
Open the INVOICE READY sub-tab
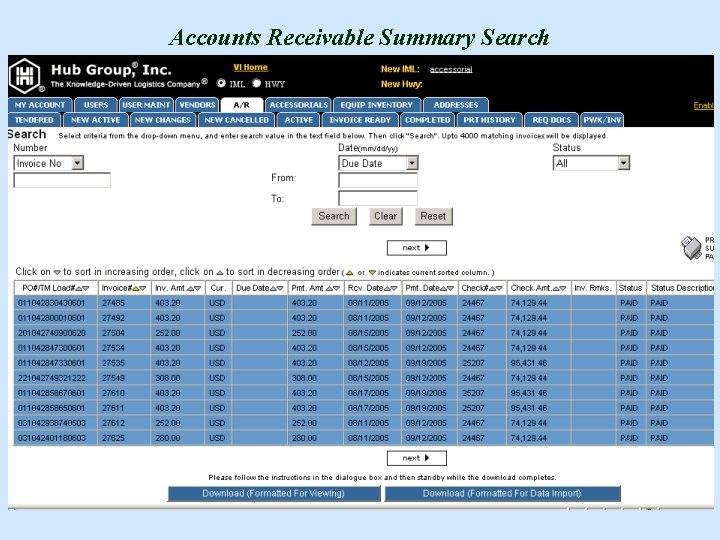point(360,120)
